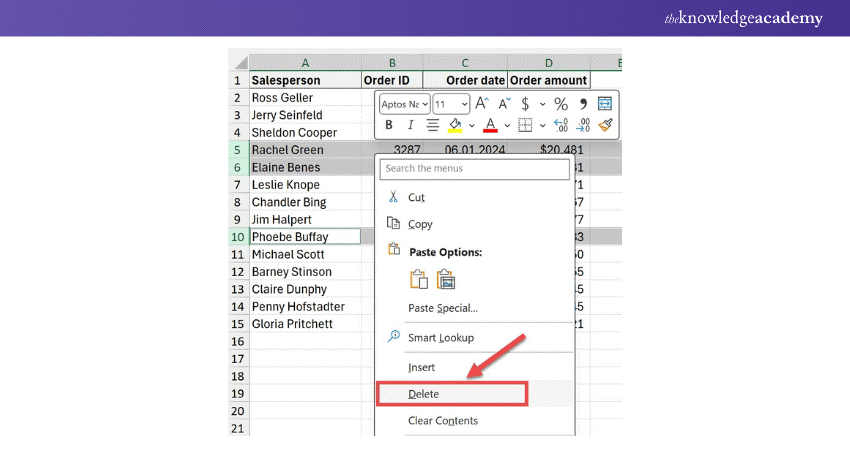Select the Sheldon Cooper cell
Viewport: 850px width, 450px height.
pos(305,132)
